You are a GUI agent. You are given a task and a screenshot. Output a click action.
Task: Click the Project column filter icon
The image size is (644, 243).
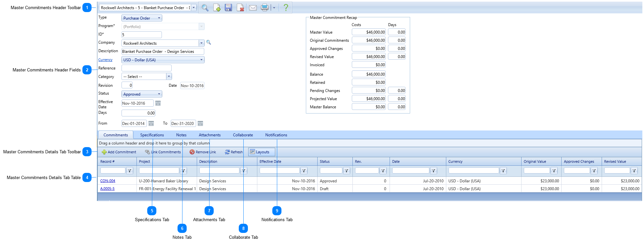click(x=183, y=171)
